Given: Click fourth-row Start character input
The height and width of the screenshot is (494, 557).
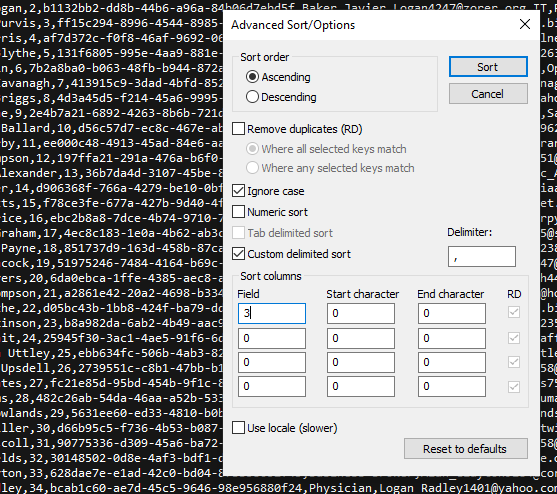Looking at the screenshot, I should (x=361, y=386).
